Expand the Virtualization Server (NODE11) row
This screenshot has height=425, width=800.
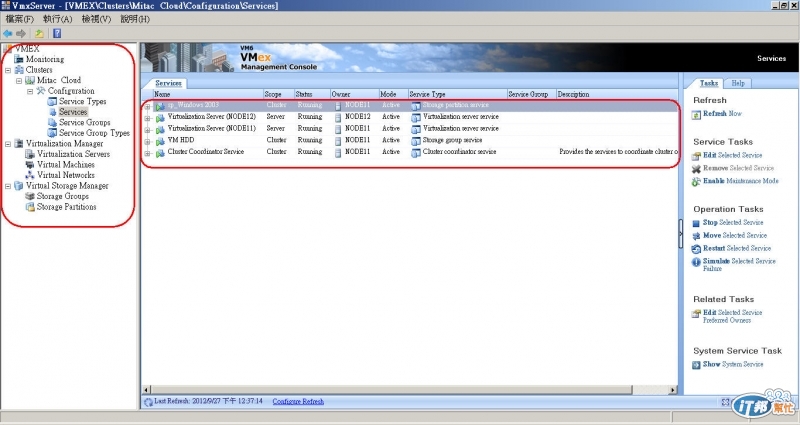[147, 130]
